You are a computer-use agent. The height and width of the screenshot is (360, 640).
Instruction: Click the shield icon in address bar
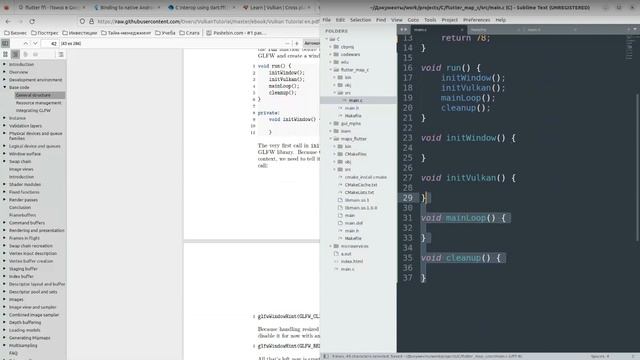[82, 21]
